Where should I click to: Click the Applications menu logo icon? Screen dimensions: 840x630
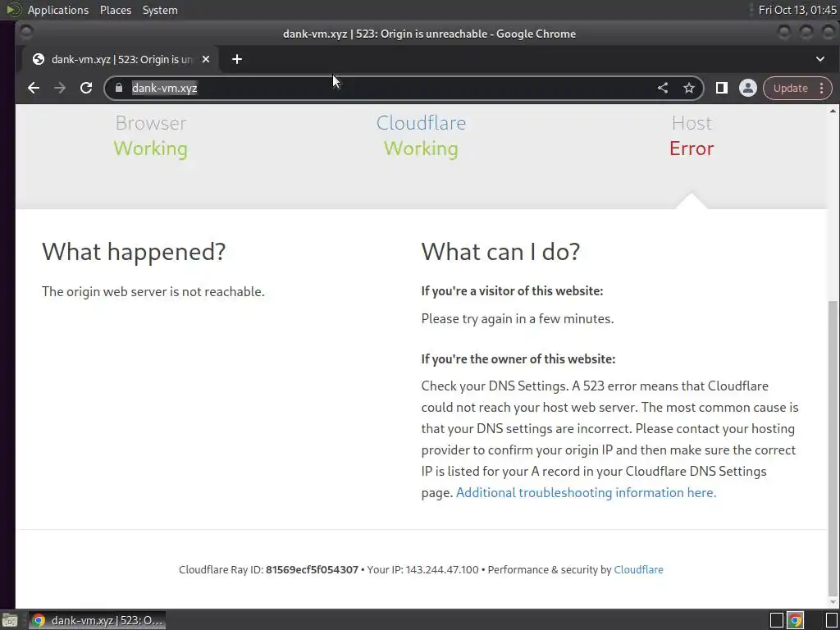13,10
